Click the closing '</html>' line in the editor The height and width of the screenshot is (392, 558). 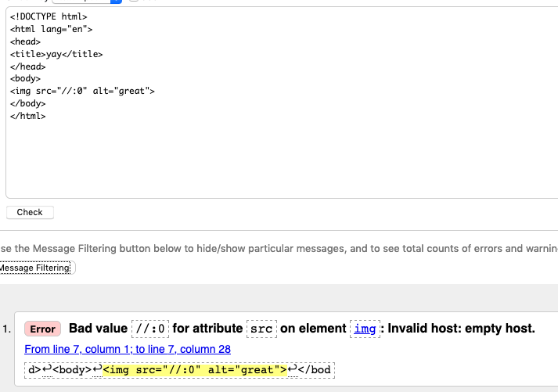click(x=27, y=116)
